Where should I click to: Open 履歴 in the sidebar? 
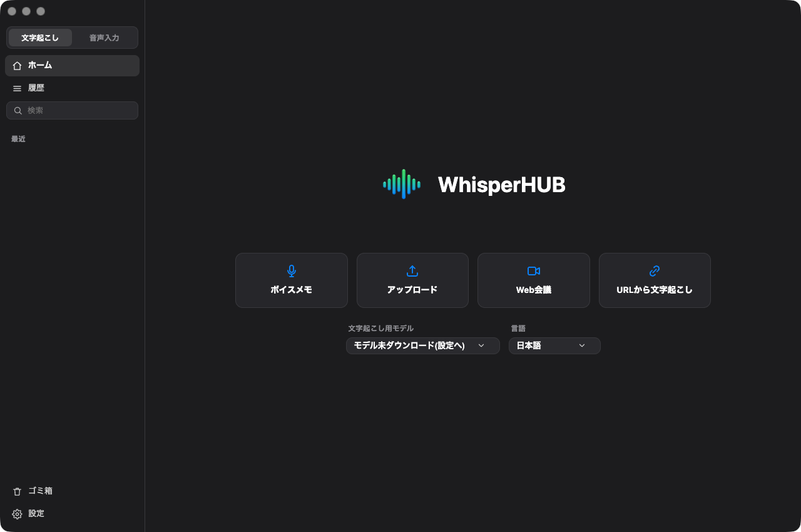point(72,88)
